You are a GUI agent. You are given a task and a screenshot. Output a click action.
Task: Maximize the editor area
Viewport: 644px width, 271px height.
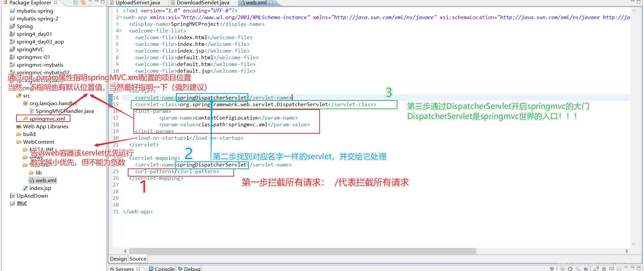tap(639, 2)
